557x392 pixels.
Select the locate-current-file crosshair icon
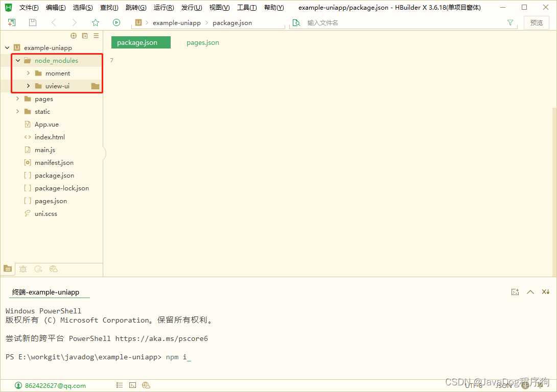[x=74, y=36]
